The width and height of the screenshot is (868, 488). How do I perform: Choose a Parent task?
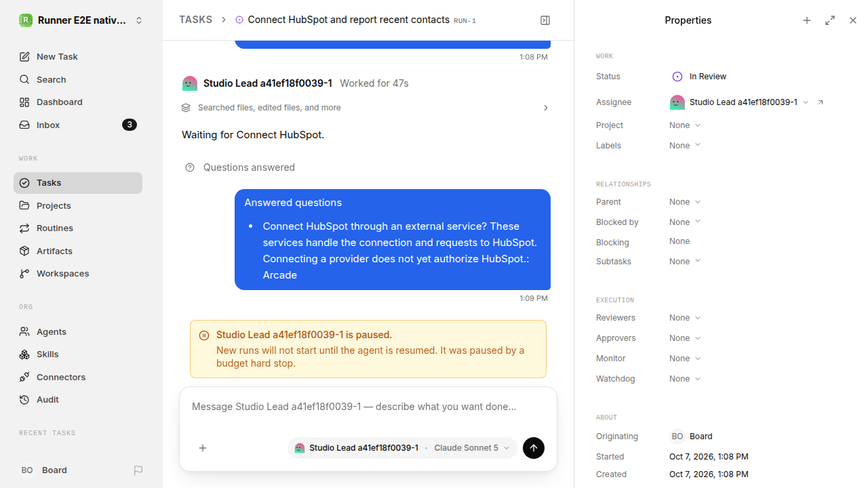coord(685,202)
